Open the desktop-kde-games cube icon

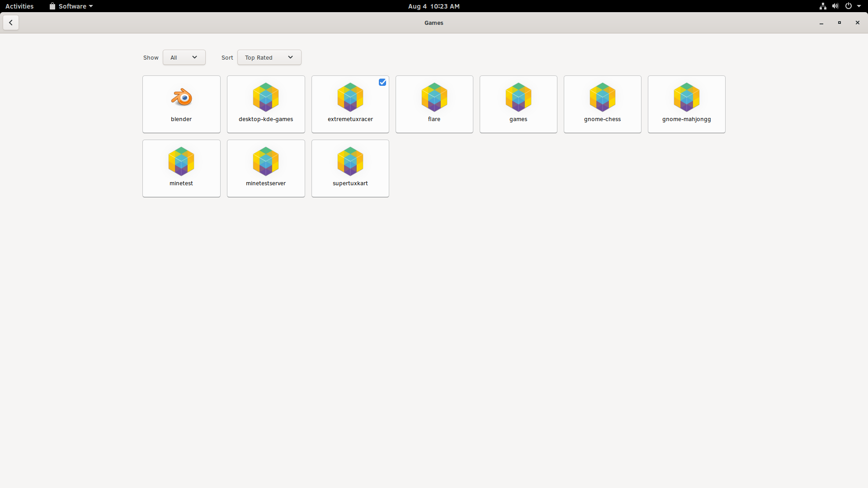[x=266, y=97]
